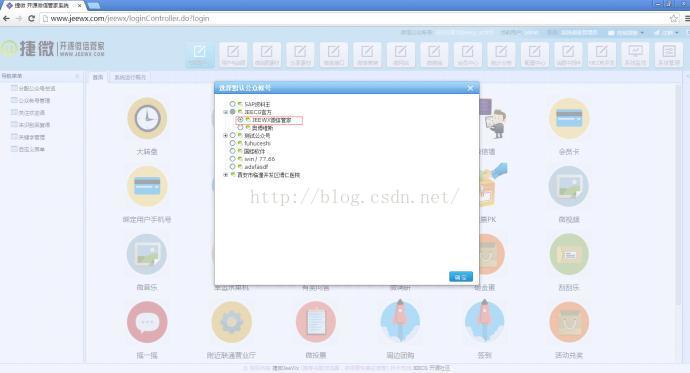
Task: Click the adafasdf account label
Action: tap(257, 167)
